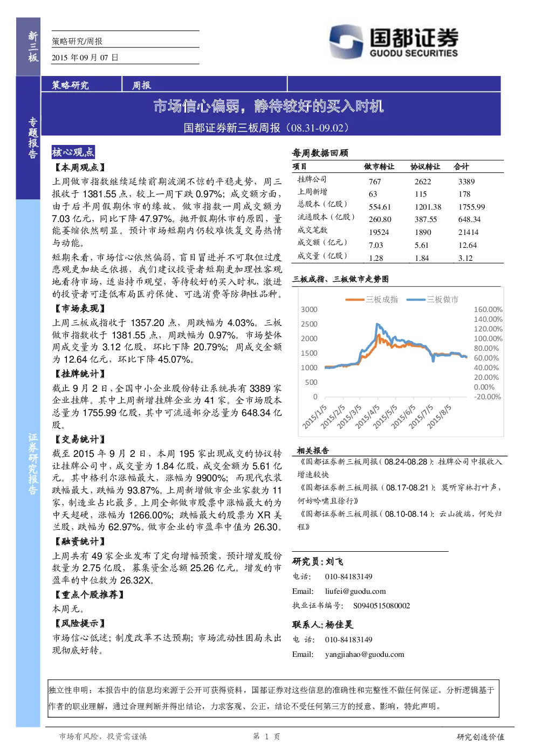Viewport: 535px width, 756px height.
Task: Open the 08.10-08.14 related report entry
Action: coord(400,519)
